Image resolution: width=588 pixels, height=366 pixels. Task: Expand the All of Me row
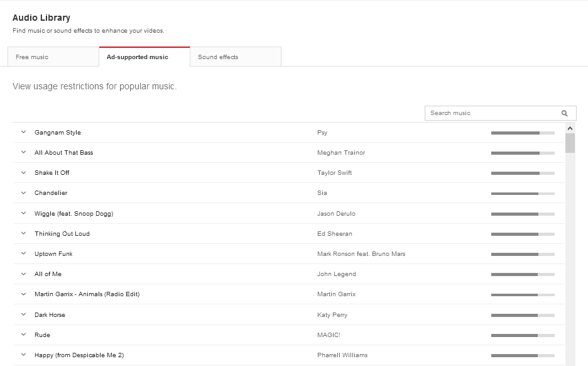click(23, 274)
